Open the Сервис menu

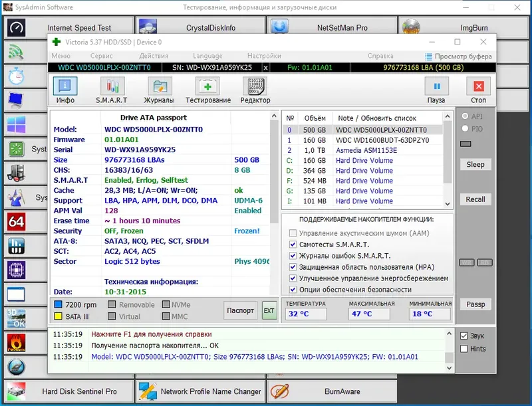tap(102, 56)
